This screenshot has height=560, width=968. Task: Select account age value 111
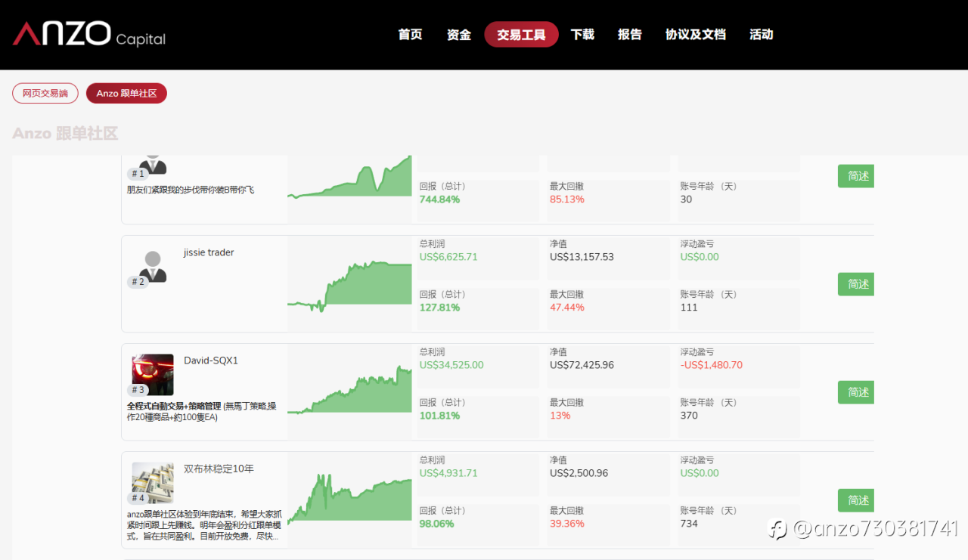coord(689,308)
